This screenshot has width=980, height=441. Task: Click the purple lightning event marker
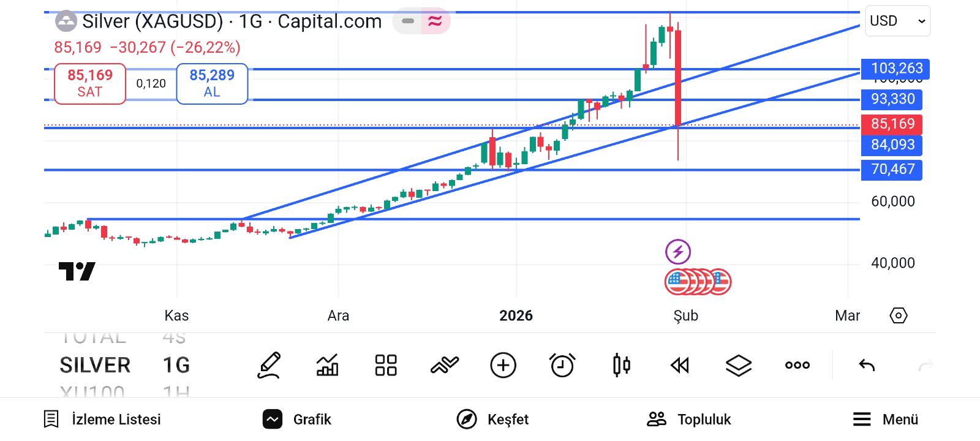[678, 252]
